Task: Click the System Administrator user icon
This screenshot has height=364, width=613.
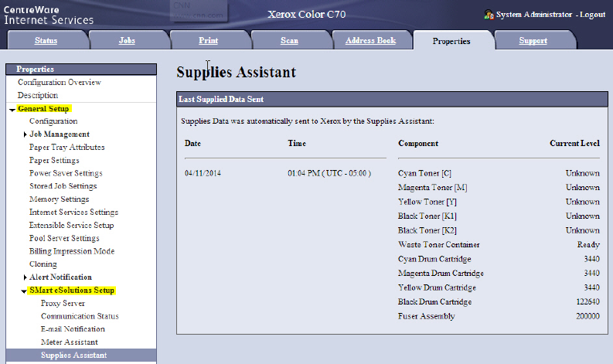Action: point(489,15)
